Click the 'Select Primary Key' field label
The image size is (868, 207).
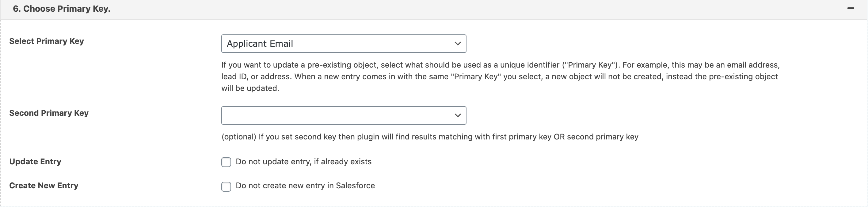point(47,41)
